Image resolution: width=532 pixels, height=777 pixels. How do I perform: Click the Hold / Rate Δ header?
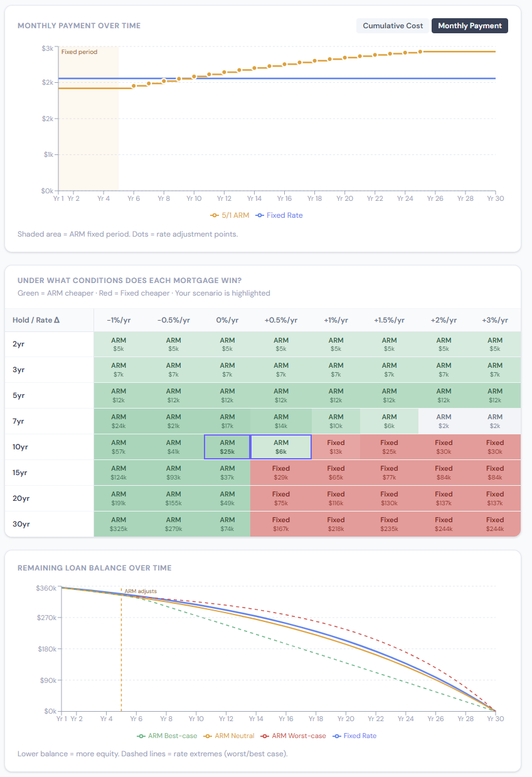[36, 320]
